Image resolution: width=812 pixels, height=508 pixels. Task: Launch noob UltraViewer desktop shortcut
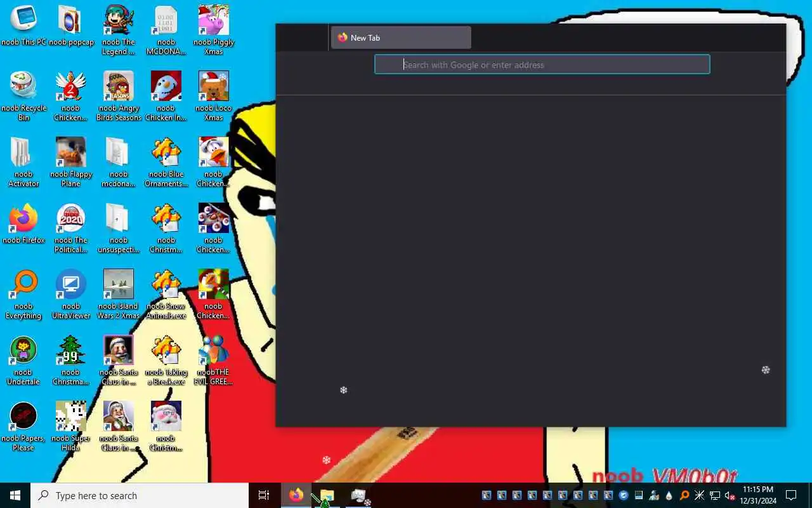[71, 295]
